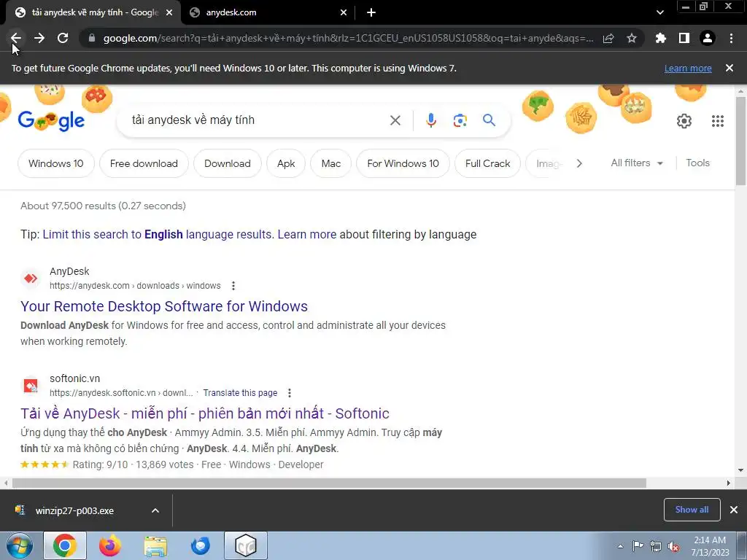The height and width of the screenshot is (560, 747).
Task: Open the tab search dropdown arrow
Action: point(659,12)
